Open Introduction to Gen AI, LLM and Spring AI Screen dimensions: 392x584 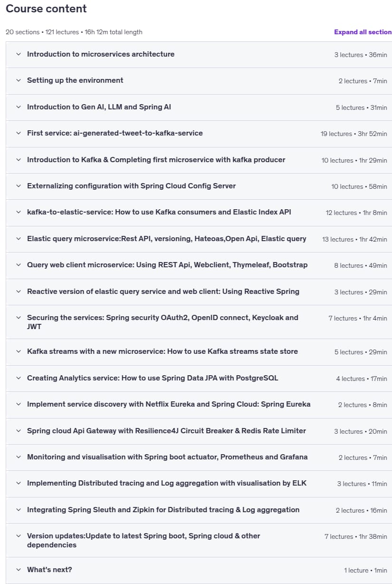tap(199, 107)
